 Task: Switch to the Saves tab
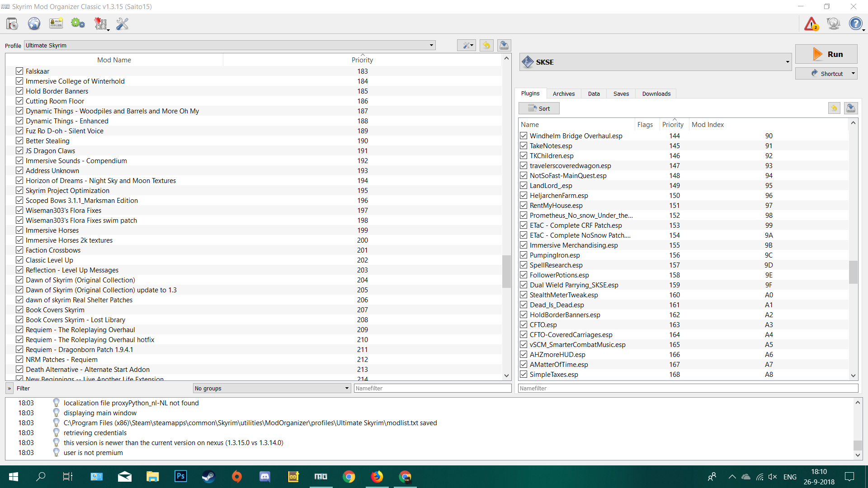pyautogui.click(x=621, y=94)
